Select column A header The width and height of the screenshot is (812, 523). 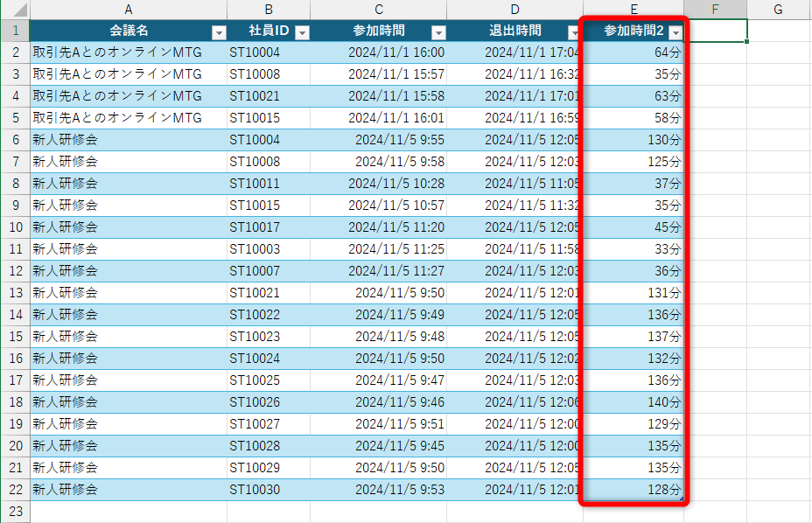(x=129, y=10)
